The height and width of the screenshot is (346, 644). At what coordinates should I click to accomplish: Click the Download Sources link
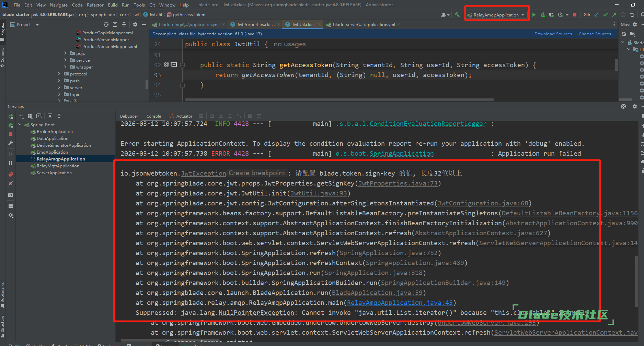tap(553, 34)
